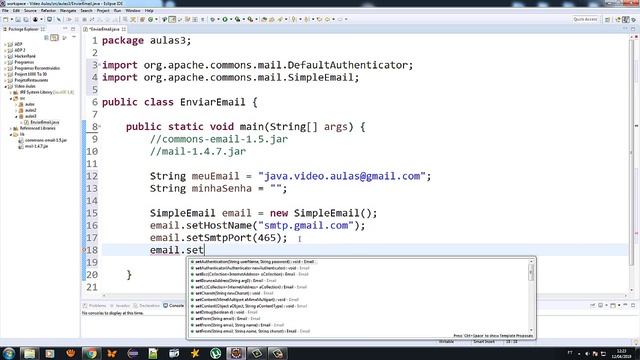
Task: Open the Java perspective icon
Action: [x=626, y=19]
